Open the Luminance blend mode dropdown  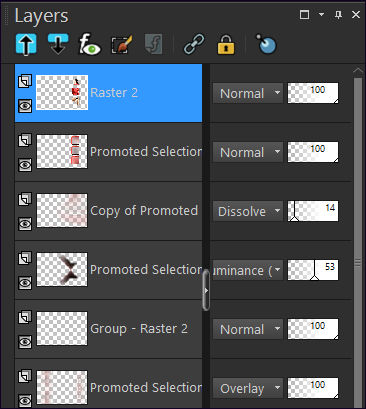(x=248, y=270)
